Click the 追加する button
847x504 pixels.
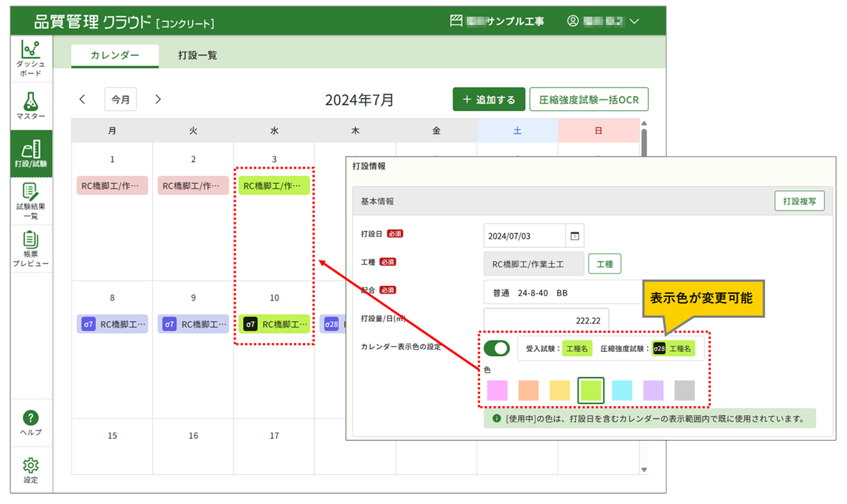click(x=488, y=99)
